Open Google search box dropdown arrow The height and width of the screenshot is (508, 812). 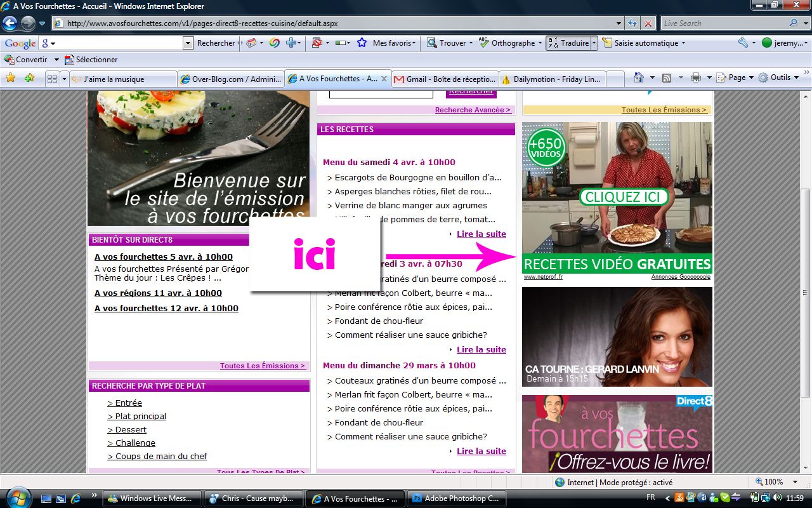coord(188,43)
